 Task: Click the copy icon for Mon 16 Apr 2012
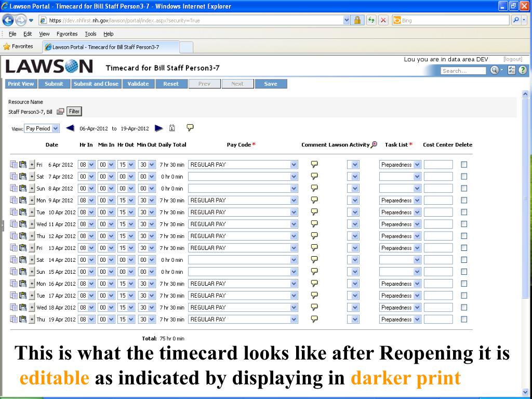(x=14, y=284)
